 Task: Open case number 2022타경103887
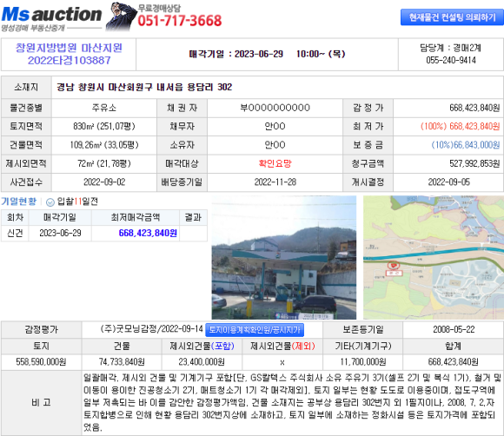[70, 61]
